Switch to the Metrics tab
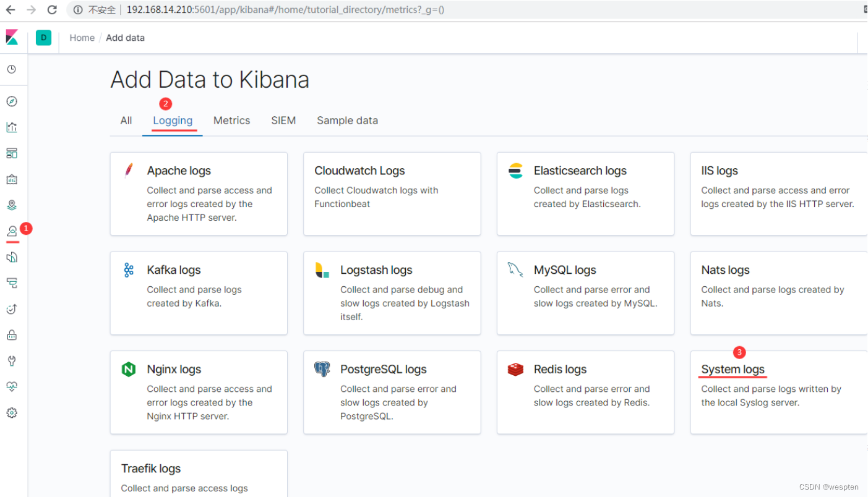 pyautogui.click(x=232, y=121)
